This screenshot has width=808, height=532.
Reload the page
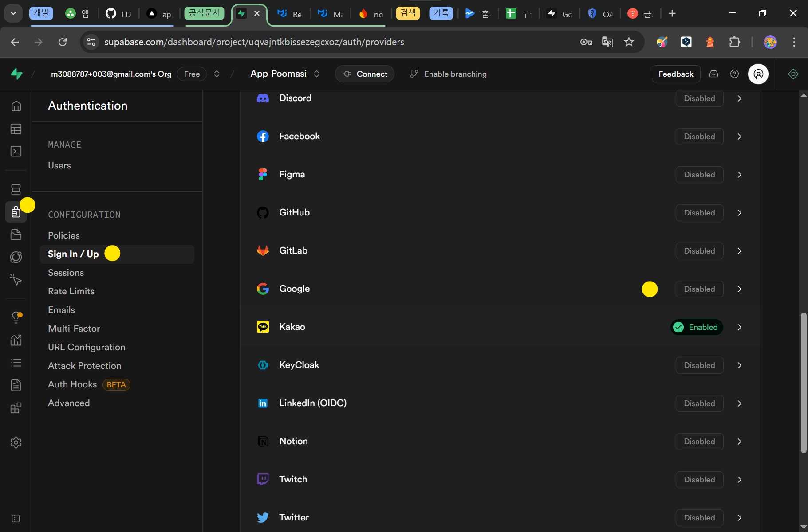[x=63, y=42]
